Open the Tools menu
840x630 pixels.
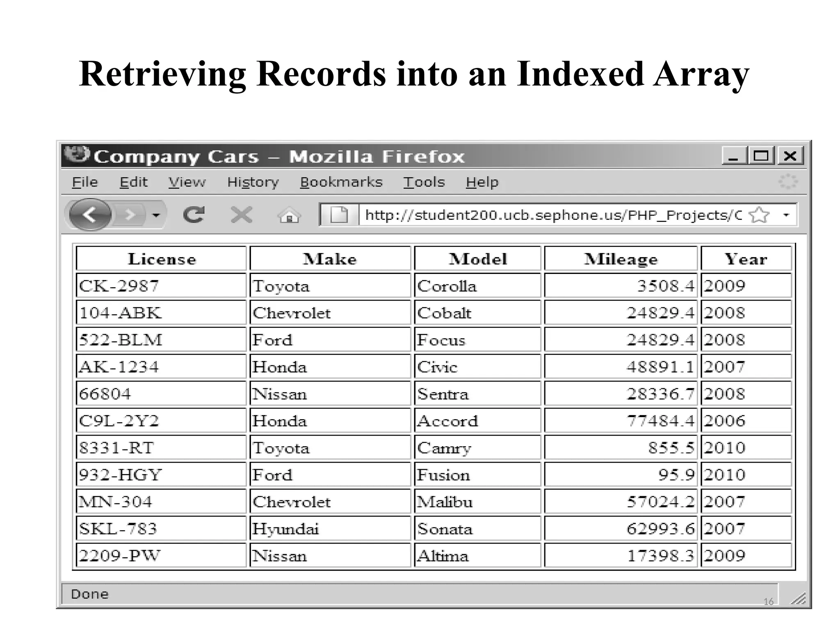click(x=424, y=182)
